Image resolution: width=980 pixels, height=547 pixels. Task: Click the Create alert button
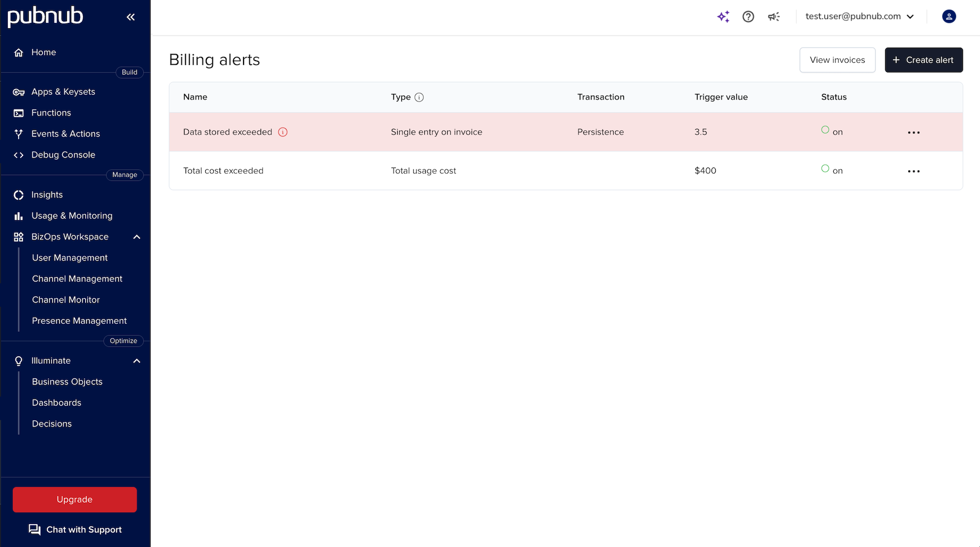[x=924, y=60]
